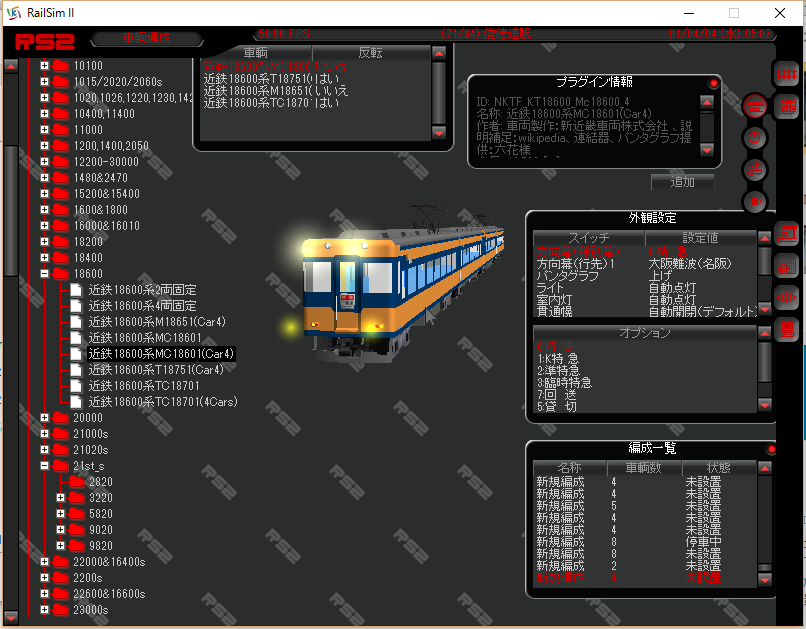The width and height of the screenshot is (806, 629).
Task: Click the 状態 column header
Action: (x=719, y=468)
